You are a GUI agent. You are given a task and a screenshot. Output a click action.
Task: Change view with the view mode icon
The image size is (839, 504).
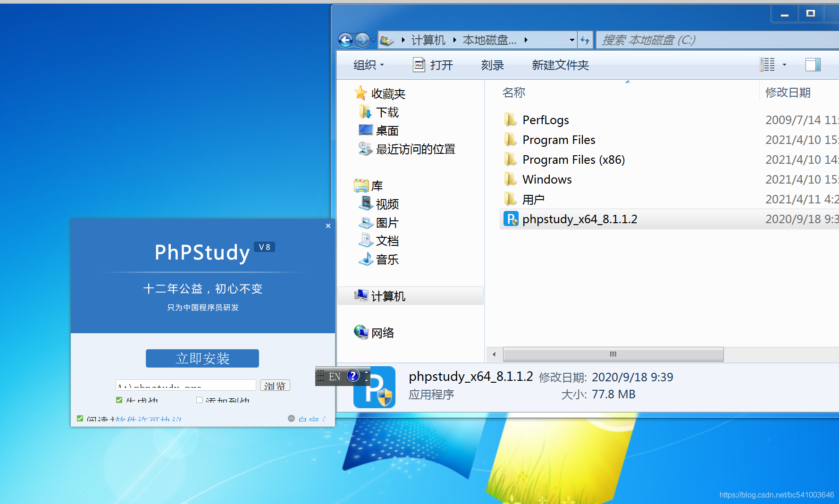pos(767,65)
